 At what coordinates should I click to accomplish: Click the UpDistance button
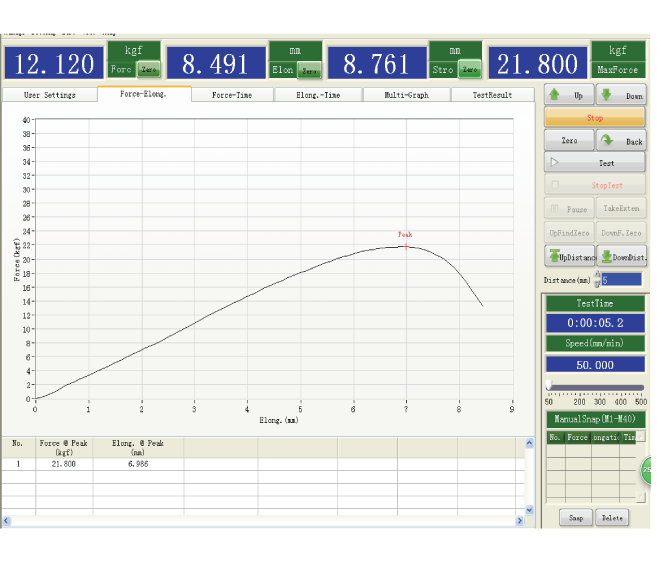click(570, 256)
